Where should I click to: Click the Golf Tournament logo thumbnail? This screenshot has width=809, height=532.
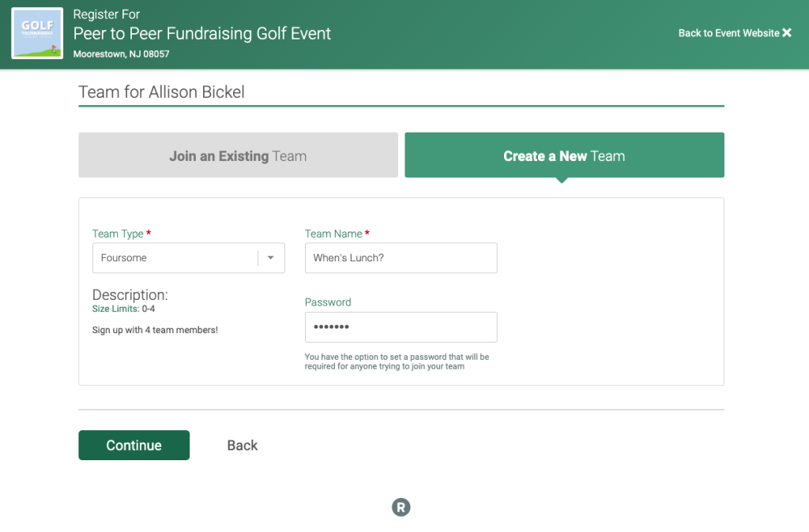point(37,33)
